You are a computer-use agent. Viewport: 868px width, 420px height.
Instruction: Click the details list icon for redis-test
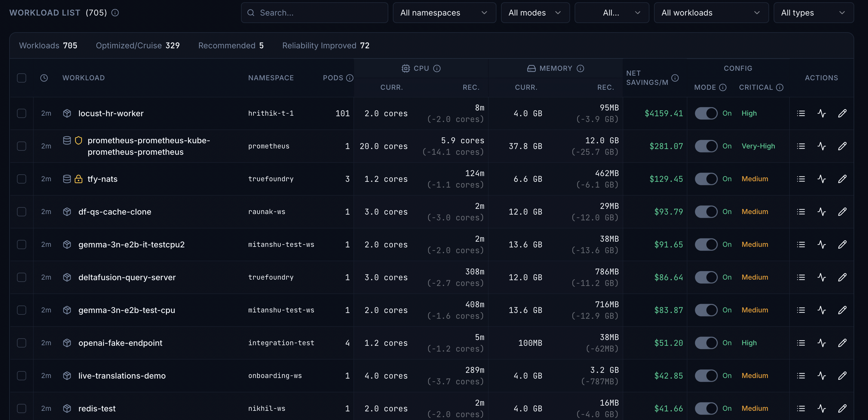tap(801, 408)
